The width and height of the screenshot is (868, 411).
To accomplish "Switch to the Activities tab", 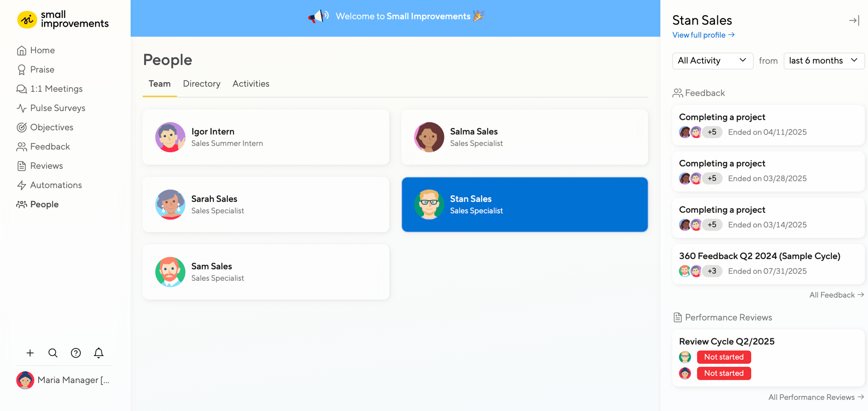I will pos(251,84).
